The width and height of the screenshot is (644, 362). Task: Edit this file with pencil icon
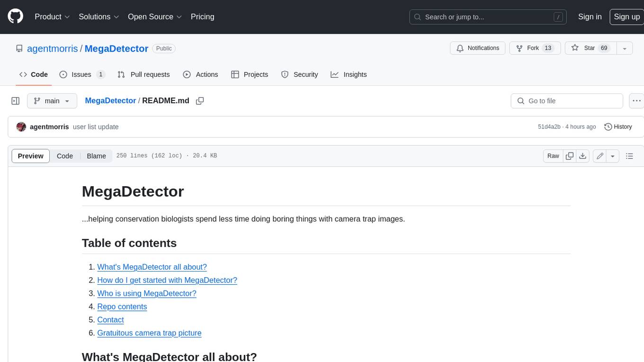599,156
